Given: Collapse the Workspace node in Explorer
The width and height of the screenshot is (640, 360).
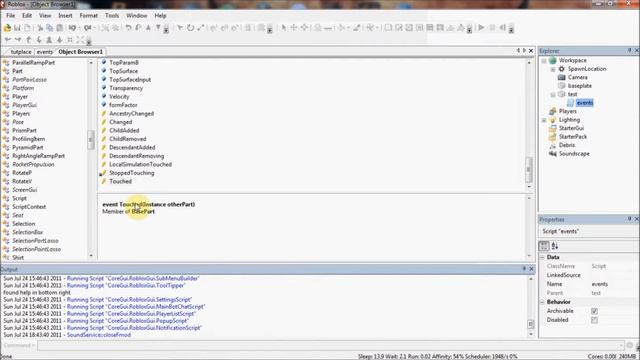Looking at the screenshot, I should 544,60.
